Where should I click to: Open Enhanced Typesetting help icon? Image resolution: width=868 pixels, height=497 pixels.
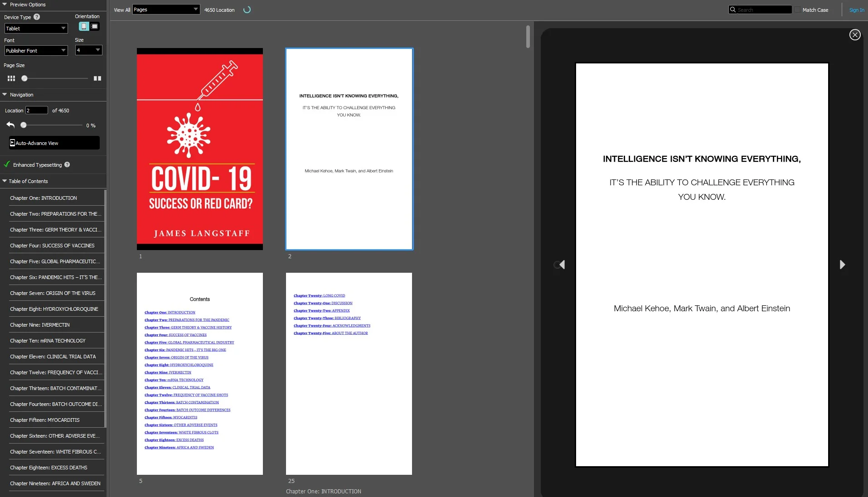[67, 165]
